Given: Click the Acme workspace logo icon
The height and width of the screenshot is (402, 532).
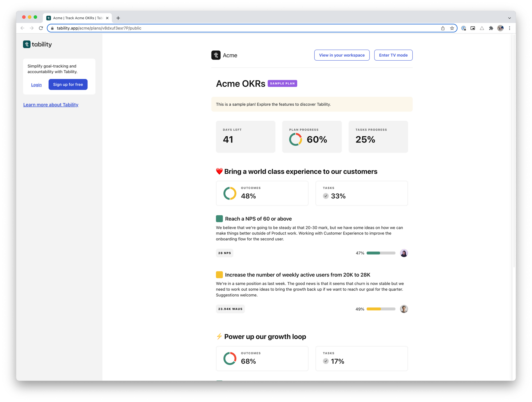Looking at the screenshot, I should point(215,55).
